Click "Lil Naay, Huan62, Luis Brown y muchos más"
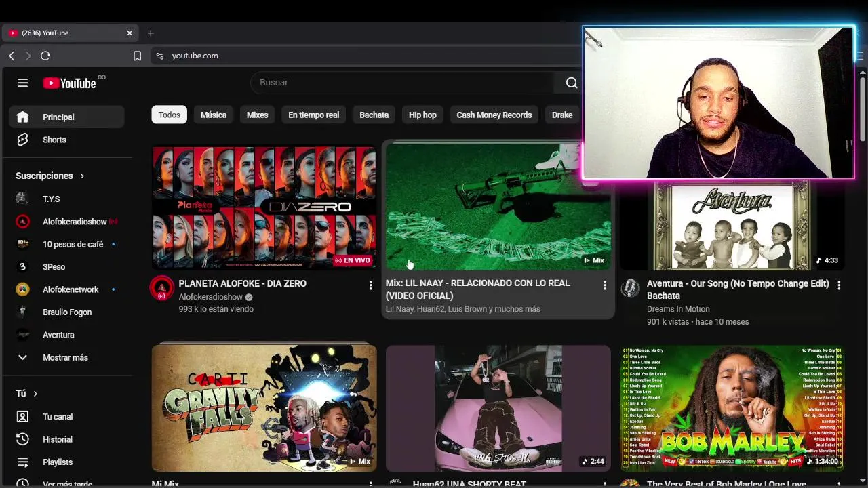This screenshot has height=488, width=868. pos(463,309)
